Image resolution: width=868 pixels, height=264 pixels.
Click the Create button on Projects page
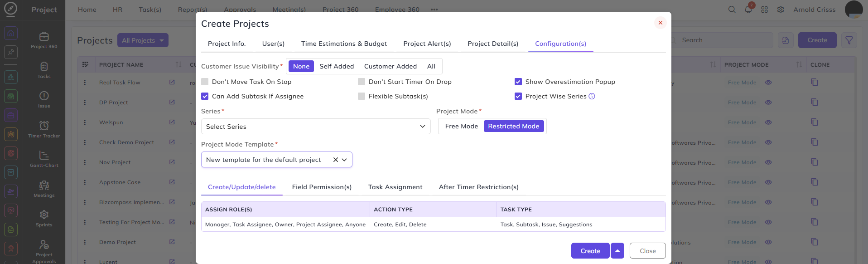click(817, 40)
